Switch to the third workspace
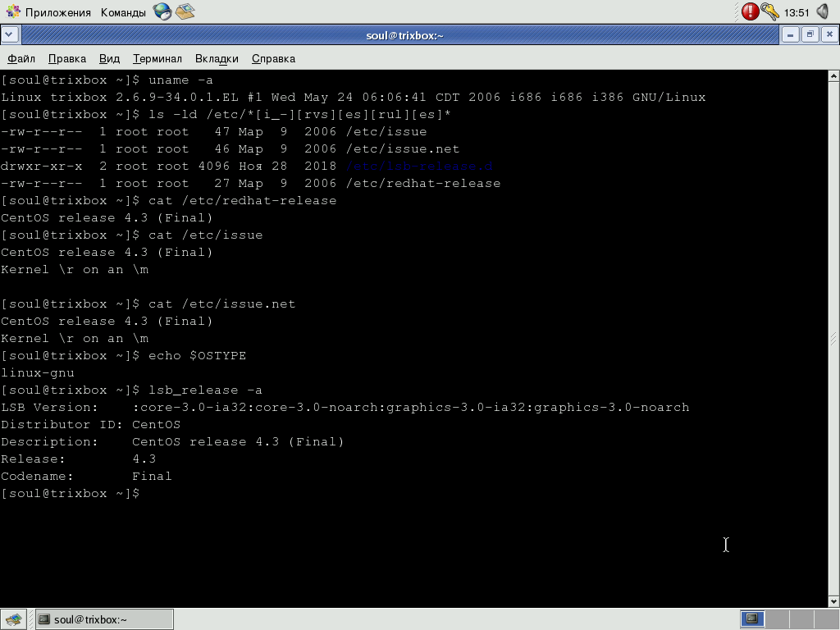Image resolution: width=840 pixels, height=630 pixels. click(x=801, y=619)
